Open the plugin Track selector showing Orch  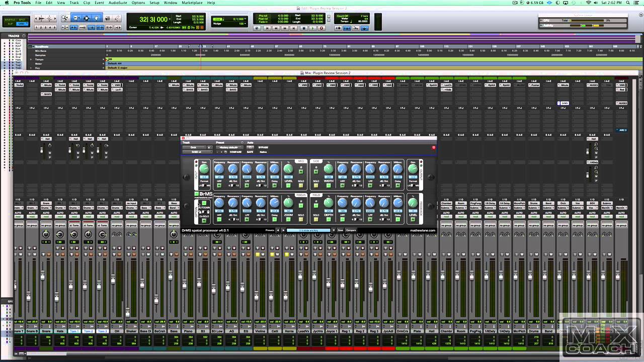(194, 147)
